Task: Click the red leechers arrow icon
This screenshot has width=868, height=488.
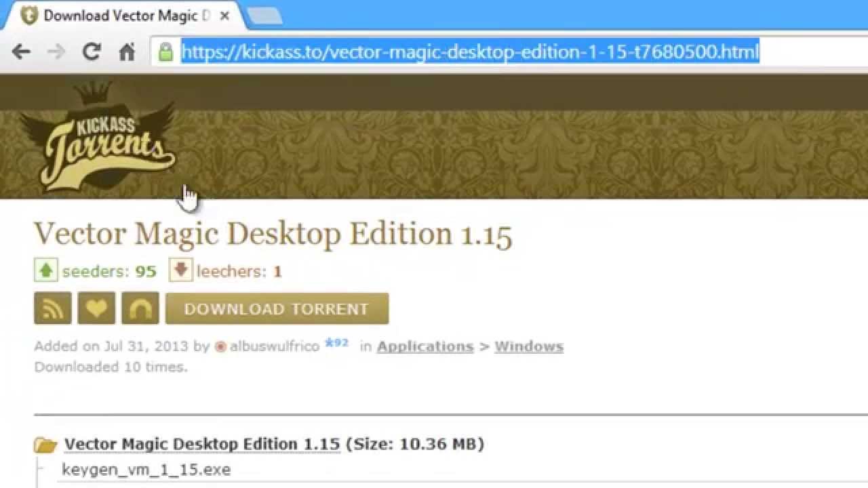Action: pos(180,270)
